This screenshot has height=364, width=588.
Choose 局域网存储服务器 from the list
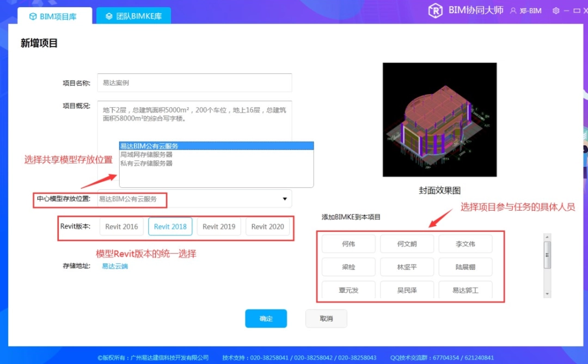point(146,155)
